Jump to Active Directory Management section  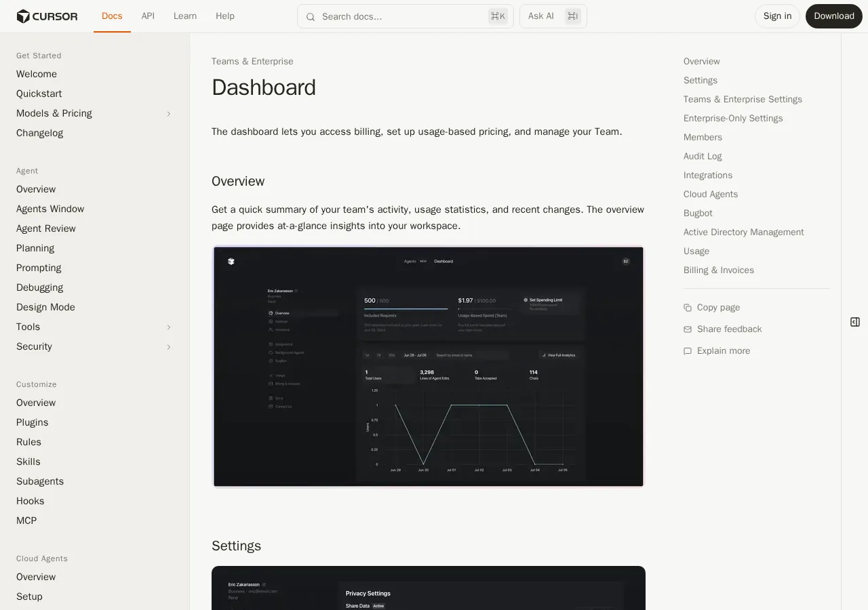[x=743, y=232]
